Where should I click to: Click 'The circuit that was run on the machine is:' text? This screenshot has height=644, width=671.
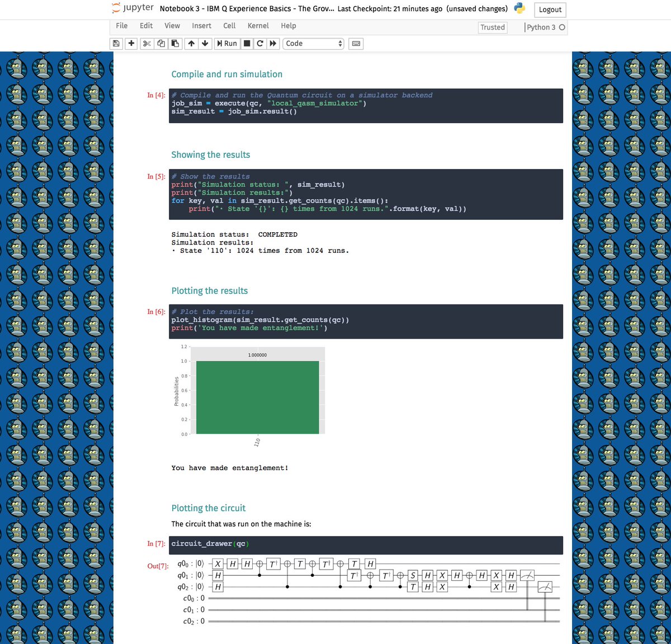(x=241, y=524)
